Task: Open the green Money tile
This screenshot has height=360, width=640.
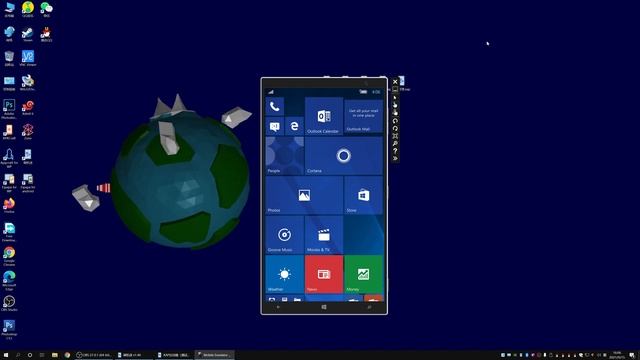Action: pyautogui.click(x=364, y=274)
